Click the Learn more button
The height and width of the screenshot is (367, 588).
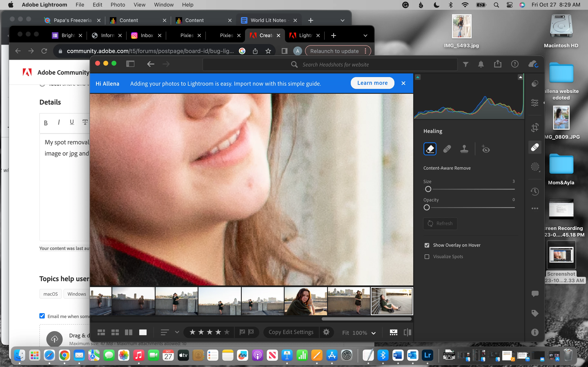372,83
